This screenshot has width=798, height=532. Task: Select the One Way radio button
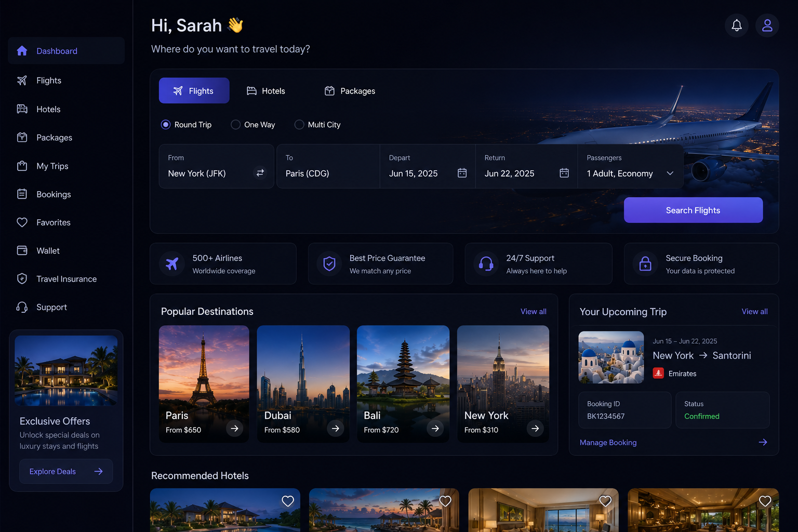pos(235,125)
